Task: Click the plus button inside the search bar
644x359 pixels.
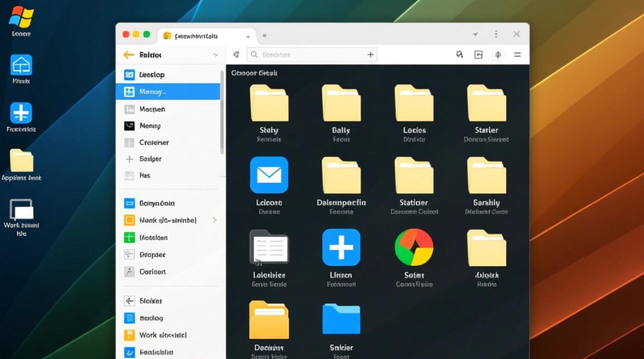Action: pos(370,55)
